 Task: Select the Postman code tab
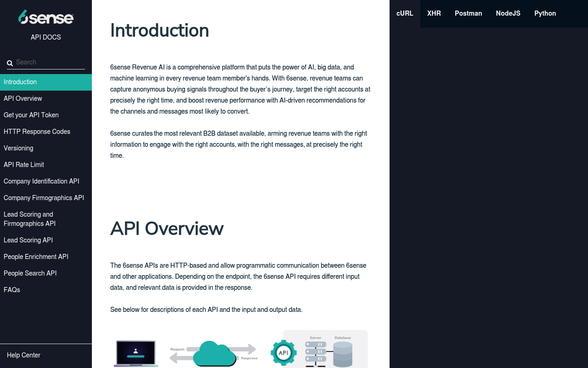click(x=469, y=14)
